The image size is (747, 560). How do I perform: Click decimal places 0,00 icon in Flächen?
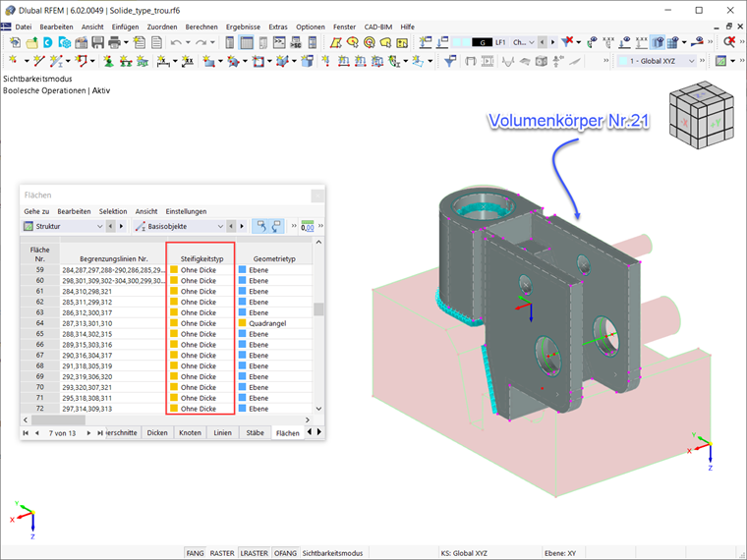tap(308, 226)
